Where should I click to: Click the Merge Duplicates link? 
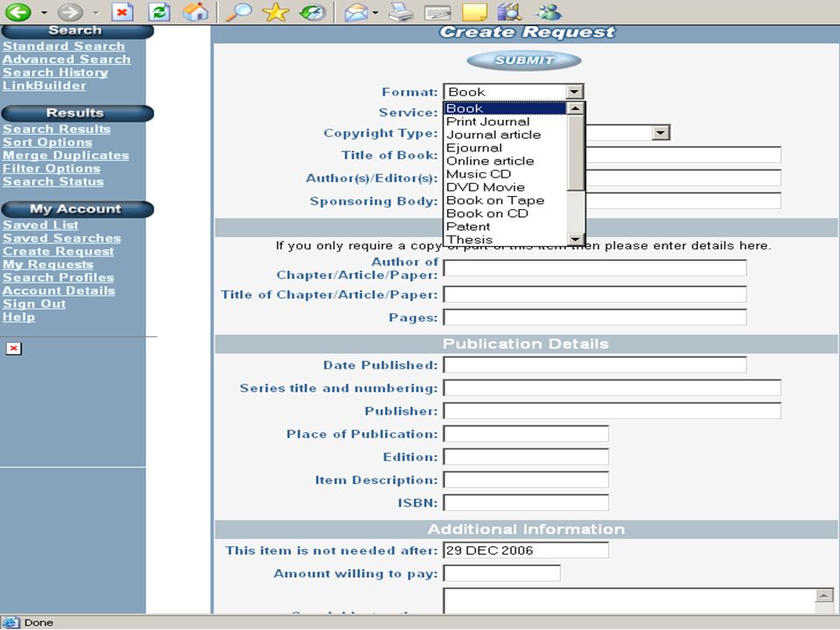pyautogui.click(x=66, y=156)
